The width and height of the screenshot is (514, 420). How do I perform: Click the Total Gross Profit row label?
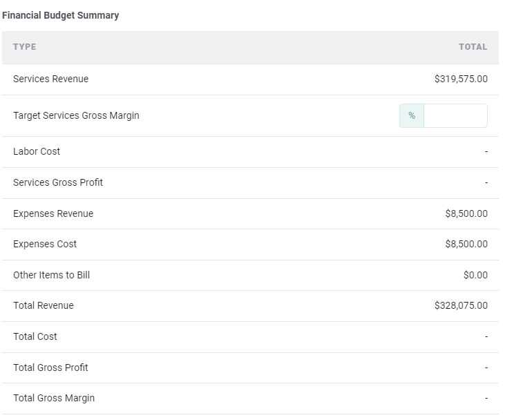[50, 367]
